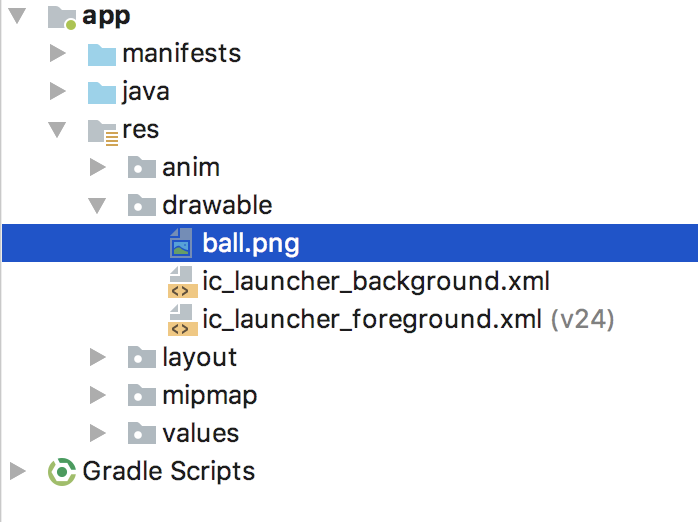Expand the mipmap folder arrow
Screen dimensions: 698x522
coord(97,395)
